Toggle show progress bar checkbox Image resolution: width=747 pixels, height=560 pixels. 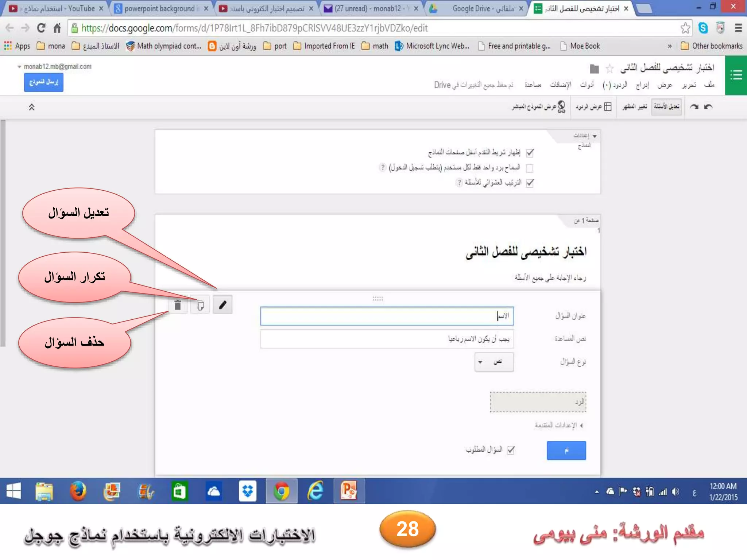coord(530,153)
